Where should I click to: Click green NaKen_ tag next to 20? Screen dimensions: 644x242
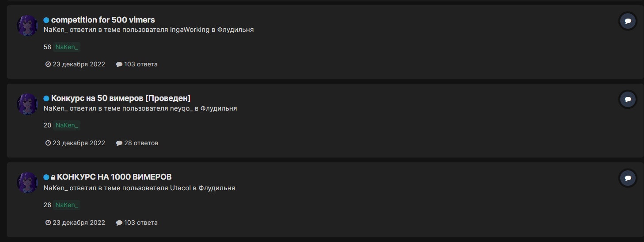[67, 126]
